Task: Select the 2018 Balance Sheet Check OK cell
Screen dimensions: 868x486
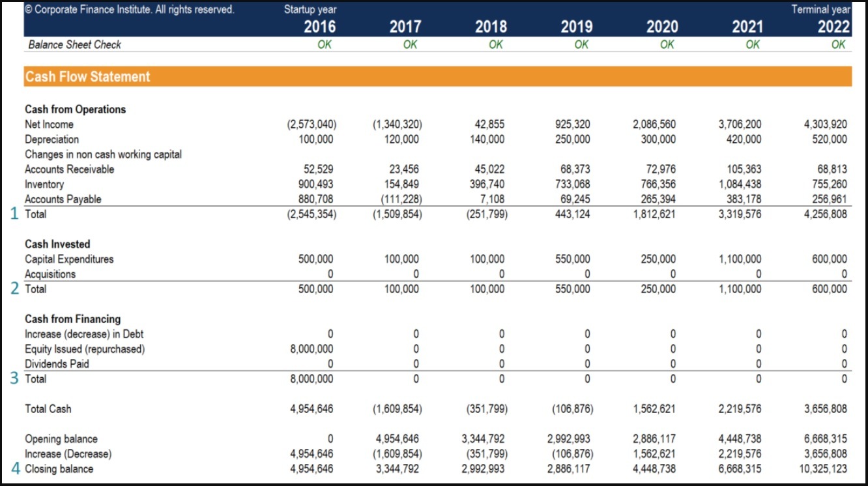Action: tap(496, 44)
